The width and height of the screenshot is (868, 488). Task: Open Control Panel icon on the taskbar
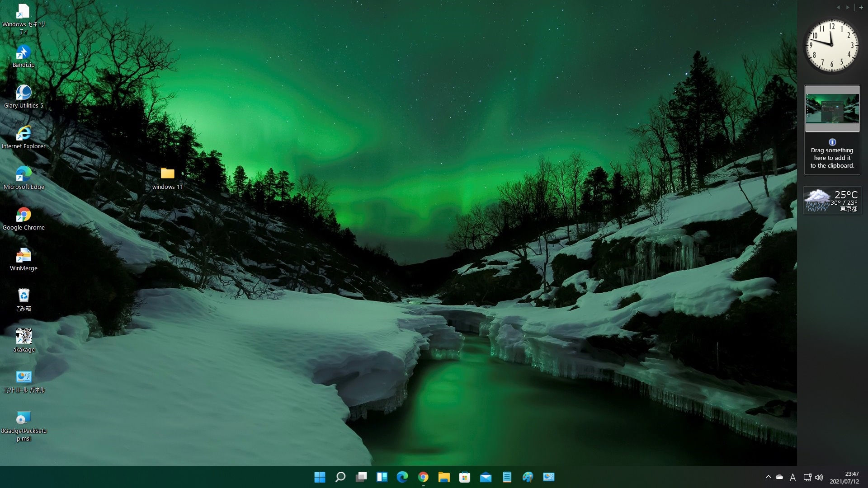click(548, 477)
